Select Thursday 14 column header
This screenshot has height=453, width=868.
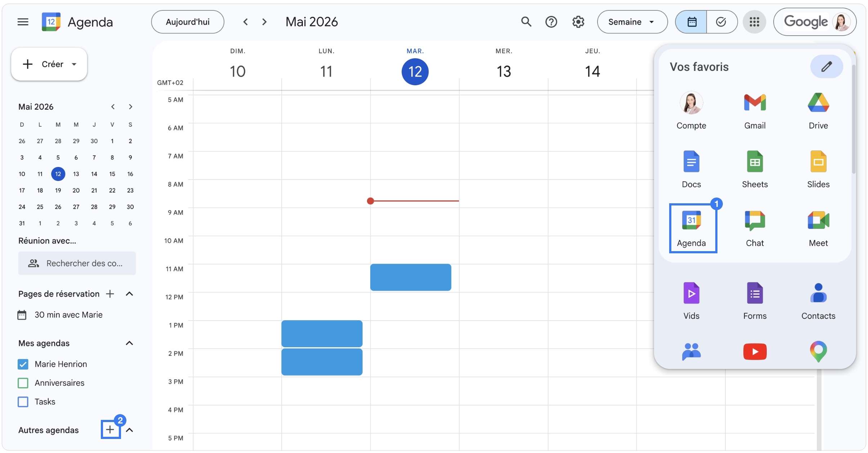click(592, 71)
